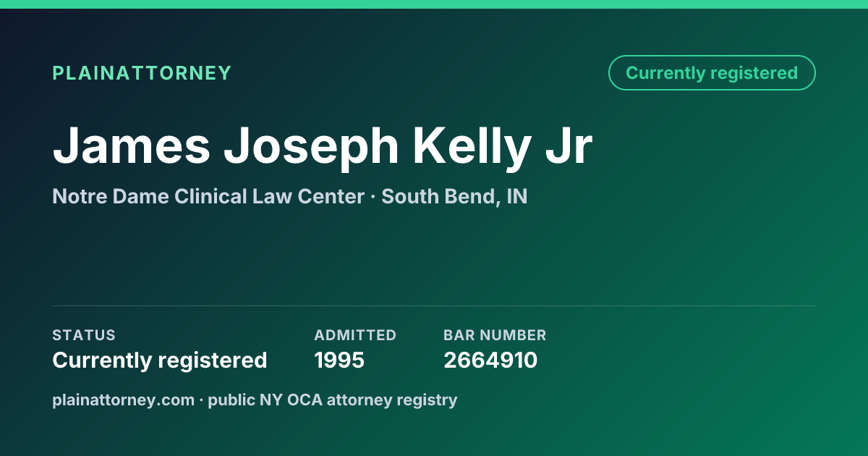Click the green accent bar at top
The height and width of the screenshot is (456, 868).
434,4
